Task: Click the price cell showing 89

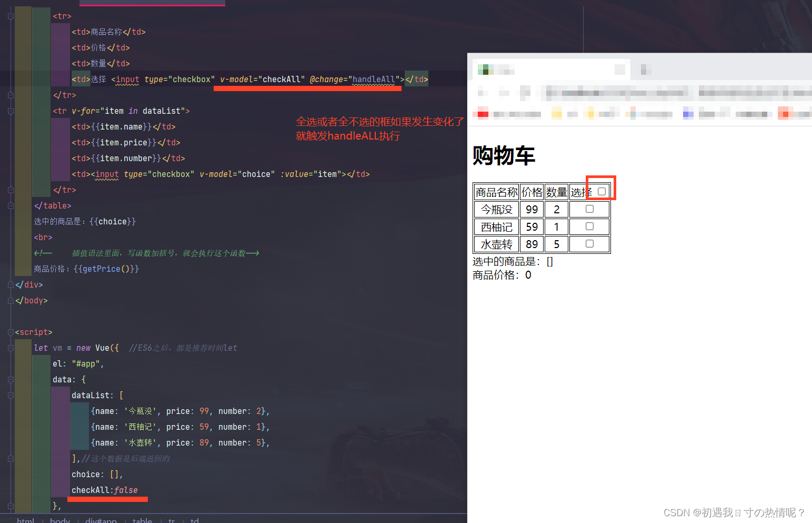Action: tap(532, 244)
